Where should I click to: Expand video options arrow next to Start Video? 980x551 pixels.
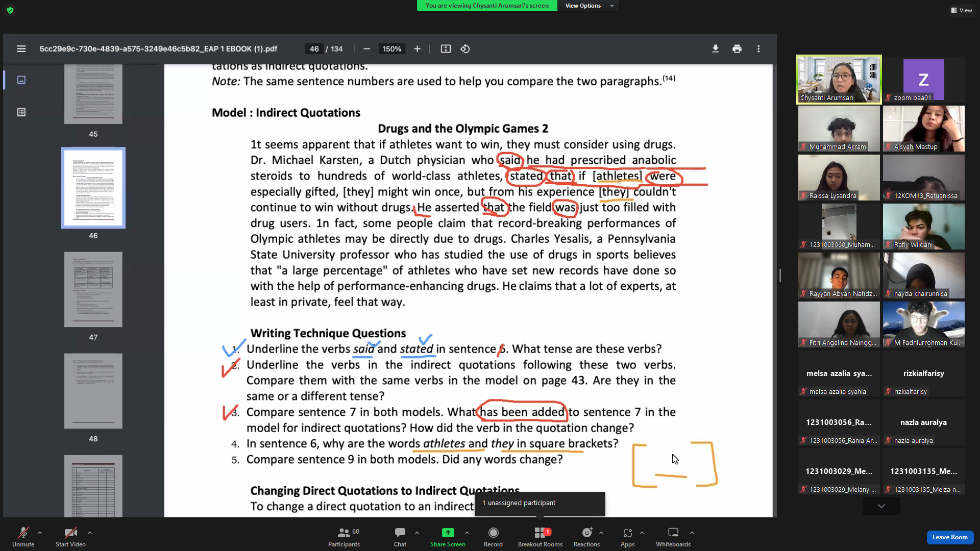point(90,533)
